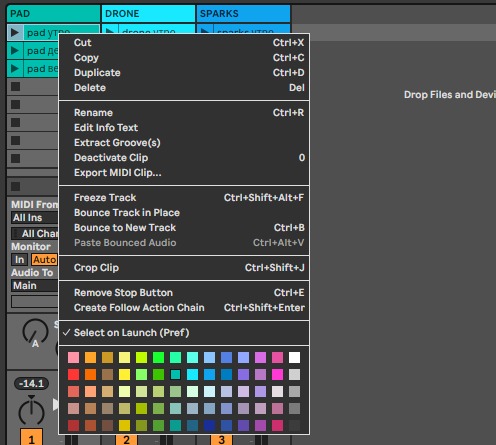Choose Extract Groove(s)
496x445 pixels.
[184, 143]
